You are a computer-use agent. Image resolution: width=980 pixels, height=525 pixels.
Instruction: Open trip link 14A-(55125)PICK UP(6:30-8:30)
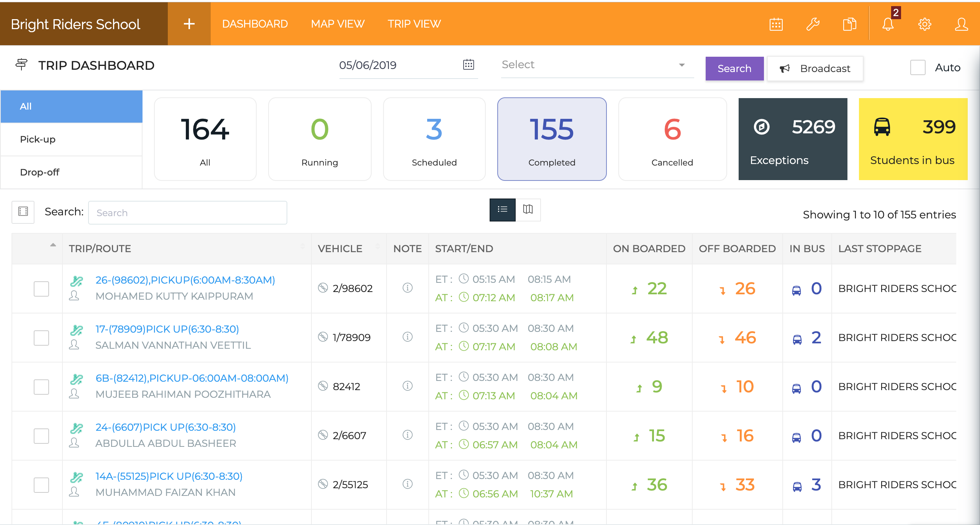(169, 476)
